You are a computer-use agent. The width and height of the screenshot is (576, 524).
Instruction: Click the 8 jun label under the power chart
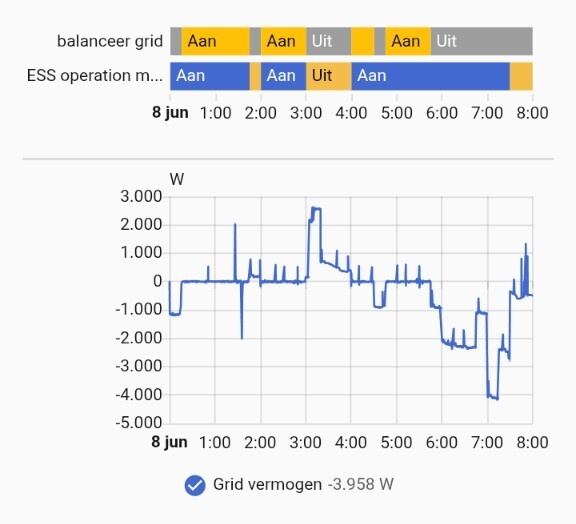pyautogui.click(x=169, y=442)
